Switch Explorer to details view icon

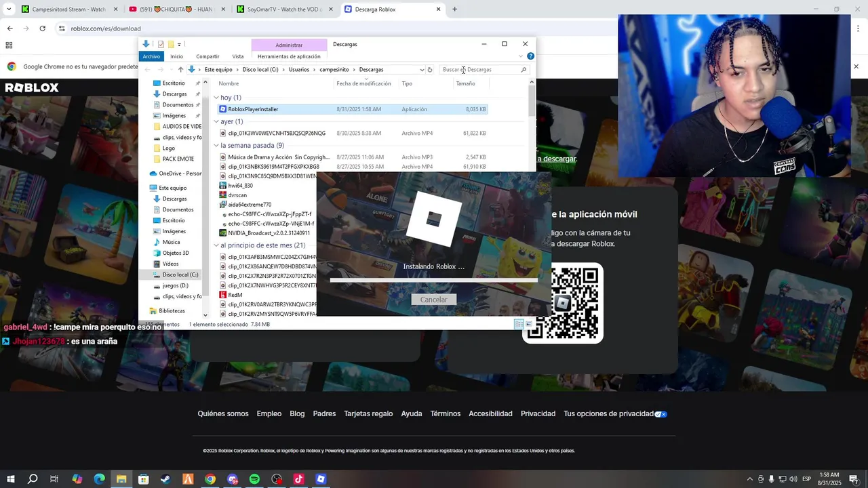pyautogui.click(x=519, y=324)
